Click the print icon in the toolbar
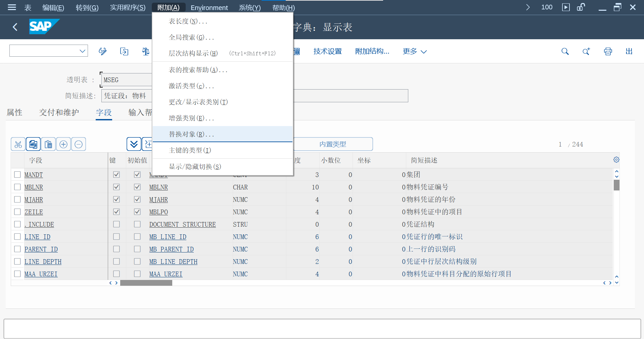The image size is (644, 339). pyautogui.click(x=607, y=51)
